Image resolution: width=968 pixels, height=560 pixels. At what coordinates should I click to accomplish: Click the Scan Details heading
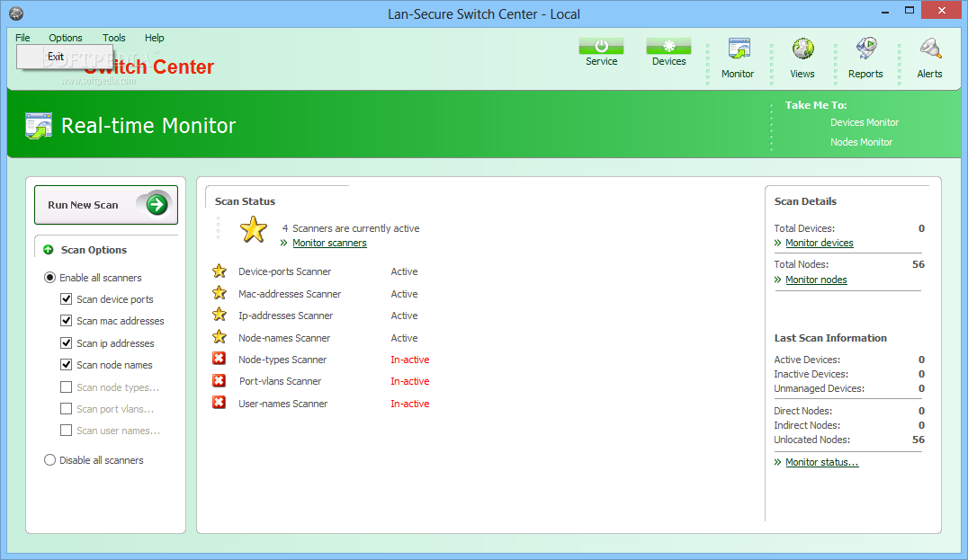click(805, 201)
